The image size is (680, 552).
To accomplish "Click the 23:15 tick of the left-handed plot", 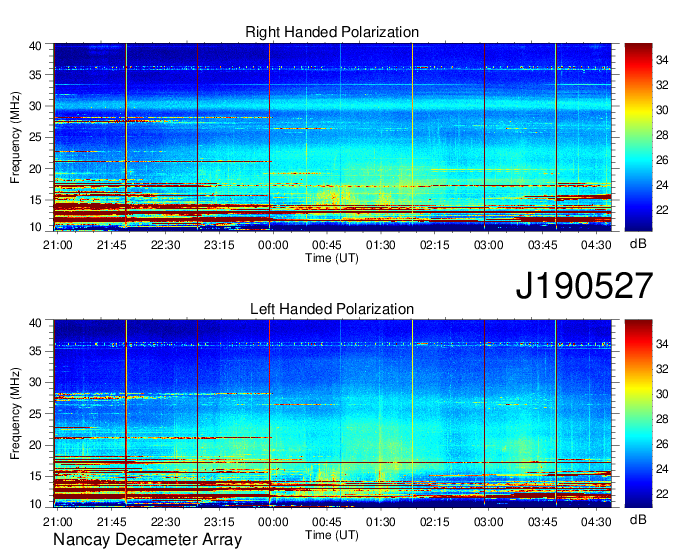I will pyautogui.click(x=219, y=522).
